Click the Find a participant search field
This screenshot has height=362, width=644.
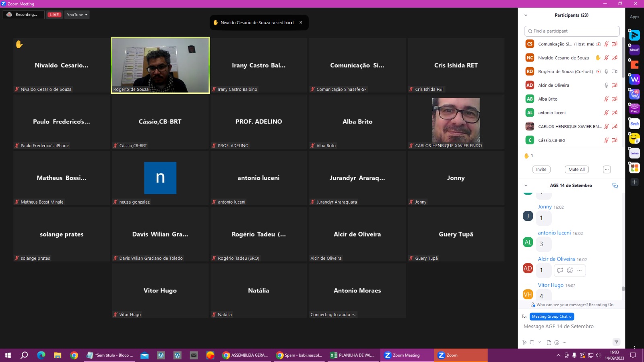(x=572, y=31)
